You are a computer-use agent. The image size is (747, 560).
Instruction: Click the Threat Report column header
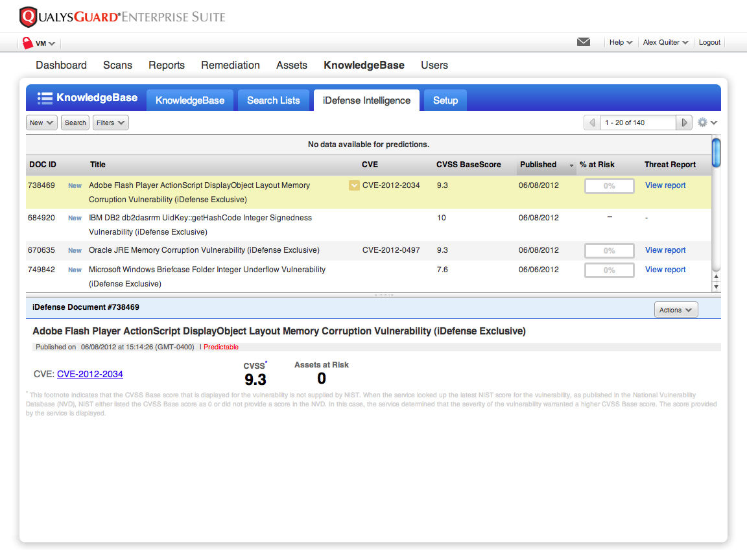(x=670, y=164)
